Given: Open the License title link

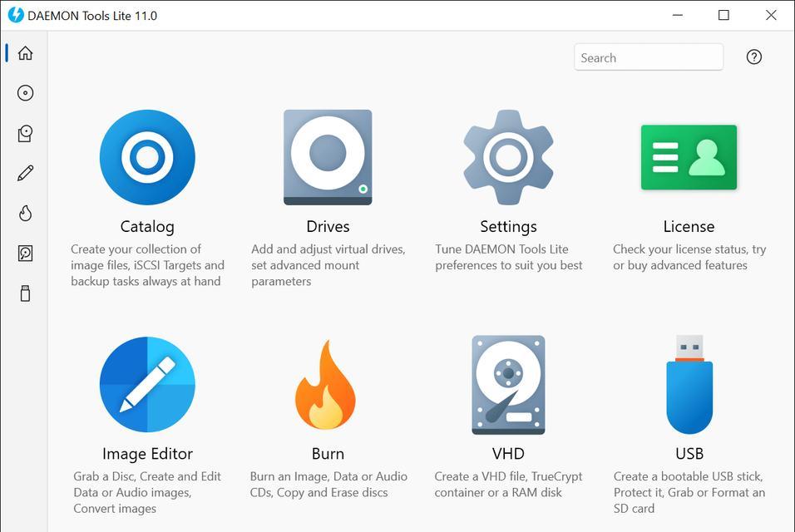Looking at the screenshot, I should point(689,226).
